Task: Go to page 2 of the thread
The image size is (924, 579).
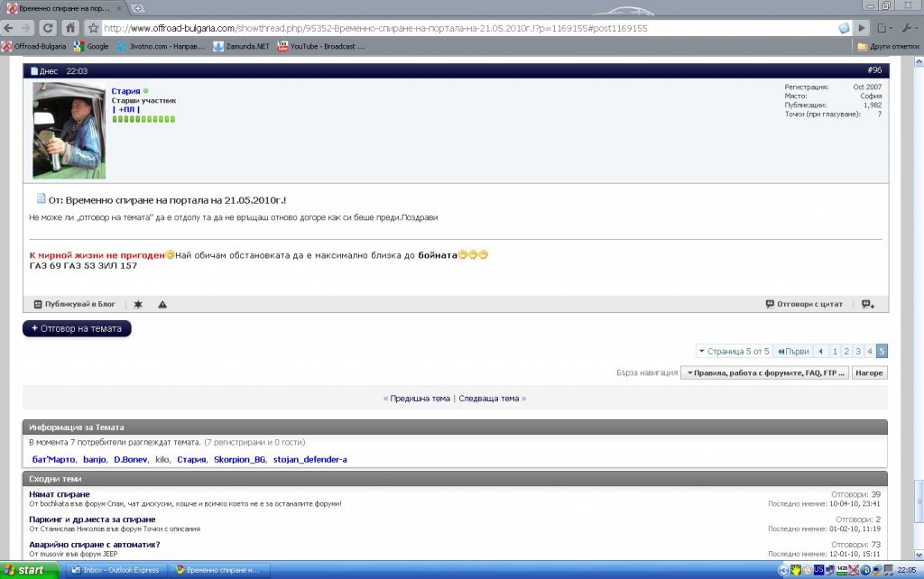Action: [846, 351]
